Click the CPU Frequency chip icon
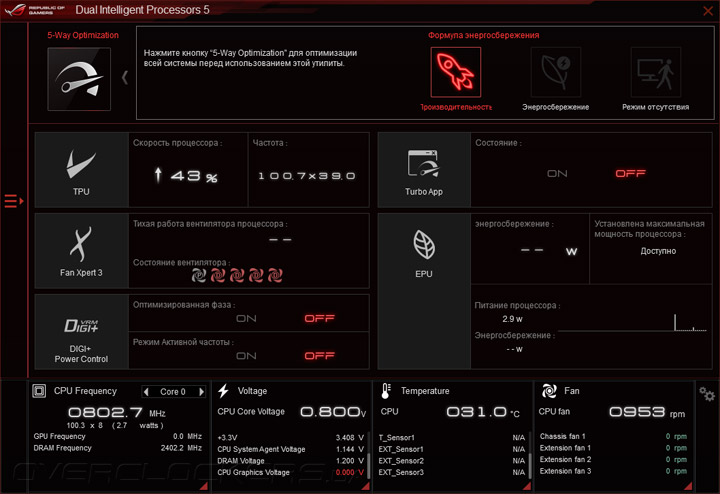The width and height of the screenshot is (720, 494). click(39, 391)
